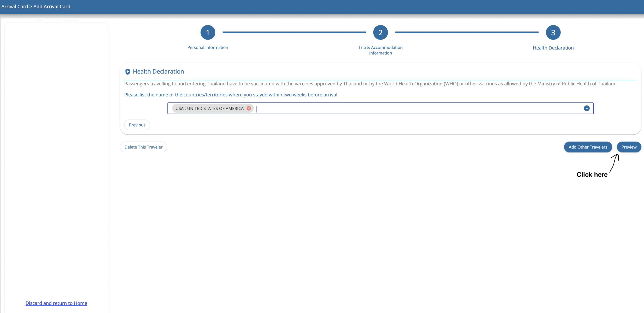Click the Health Declaration shield icon
Viewport: 644px width, 313px height.
pos(128,72)
